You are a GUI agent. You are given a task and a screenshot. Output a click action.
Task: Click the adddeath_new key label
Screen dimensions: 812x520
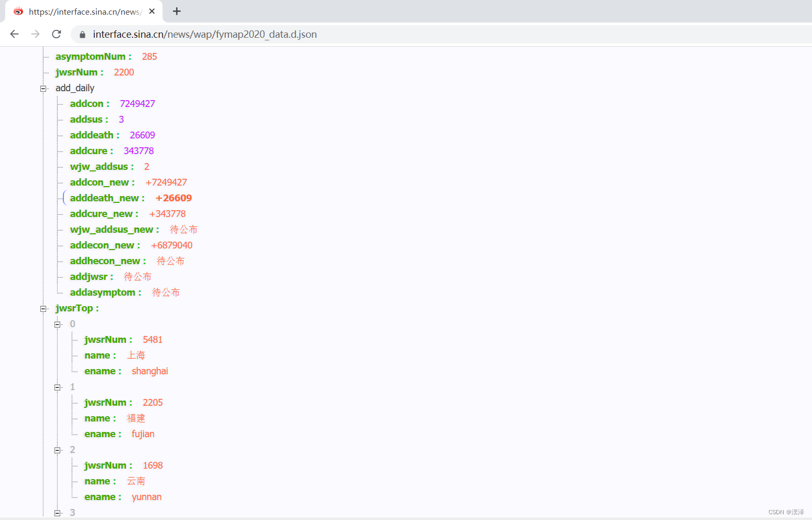tap(106, 198)
